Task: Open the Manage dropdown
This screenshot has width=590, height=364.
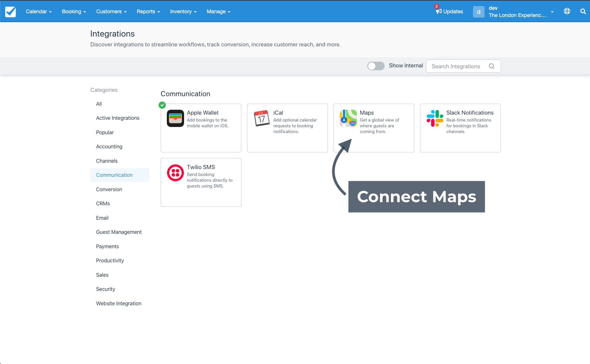Action: pyautogui.click(x=218, y=12)
